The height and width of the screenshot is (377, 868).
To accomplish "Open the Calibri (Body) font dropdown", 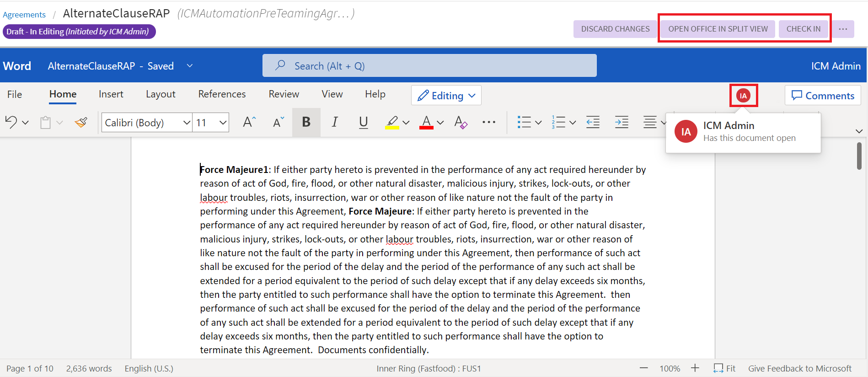I will [187, 123].
